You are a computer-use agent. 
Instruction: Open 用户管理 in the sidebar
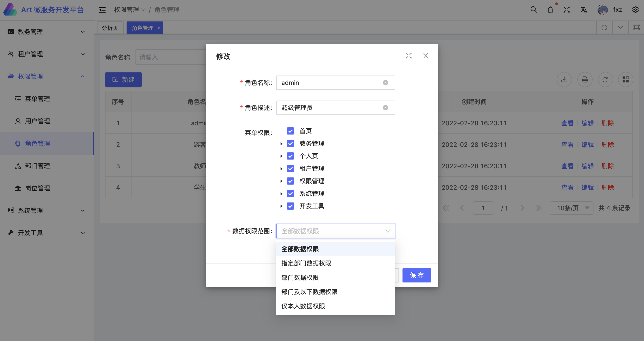[x=37, y=121]
